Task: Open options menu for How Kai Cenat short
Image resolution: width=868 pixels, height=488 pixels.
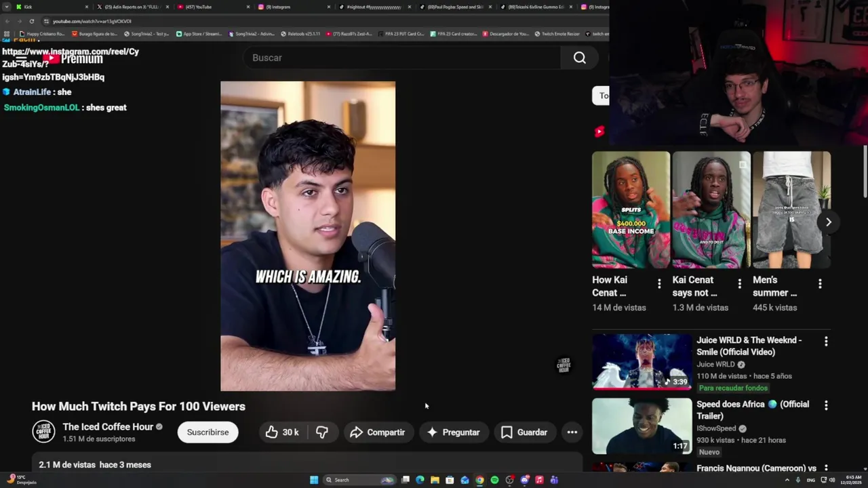Action: point(659,284)
